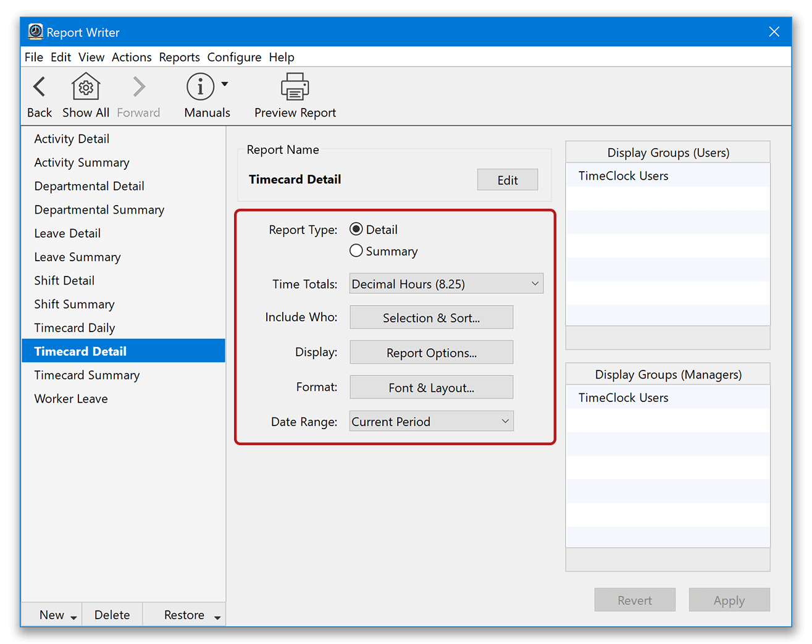The image size is (812, 644).
Task: Open the New button dropdown arrow
Action: coord(72,616)
